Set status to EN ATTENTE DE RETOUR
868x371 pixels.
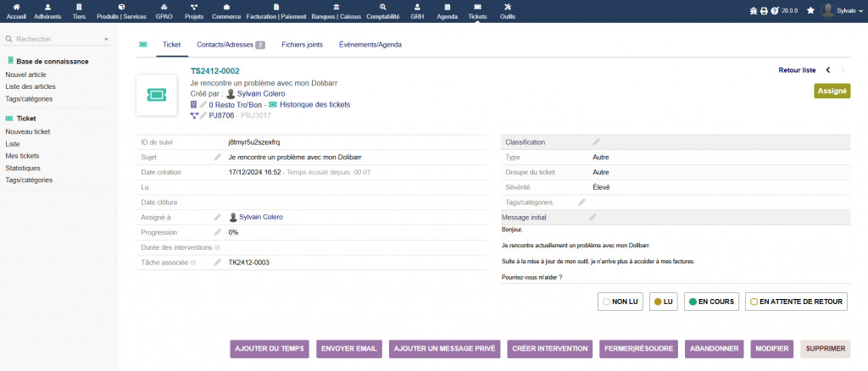click(x=796, y=302)
